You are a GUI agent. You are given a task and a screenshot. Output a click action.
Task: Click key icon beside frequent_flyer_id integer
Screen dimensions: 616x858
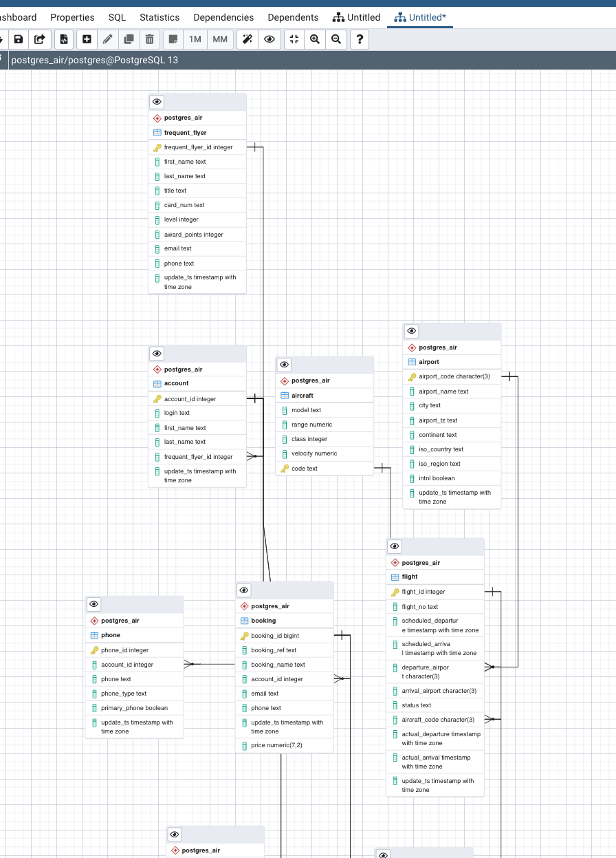pos(157,147)
